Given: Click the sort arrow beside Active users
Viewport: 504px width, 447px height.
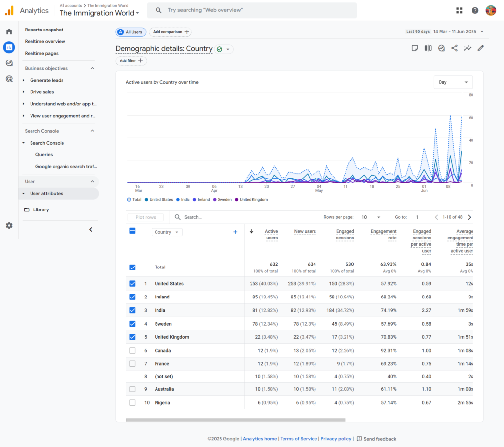Looking at the screenshot, I should tap(252, 231).
